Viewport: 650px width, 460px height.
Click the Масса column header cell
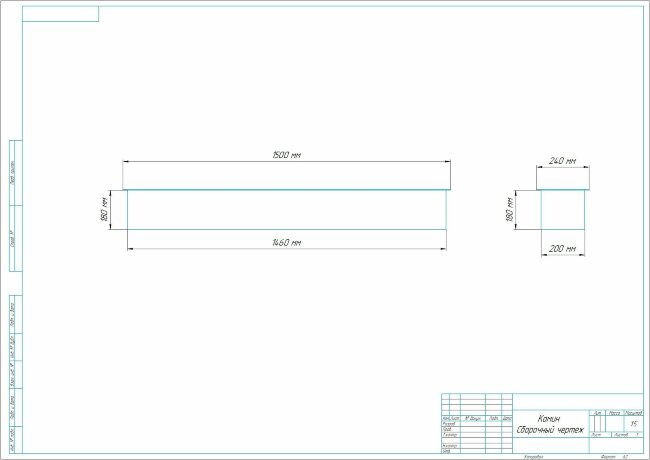(614, 412)
